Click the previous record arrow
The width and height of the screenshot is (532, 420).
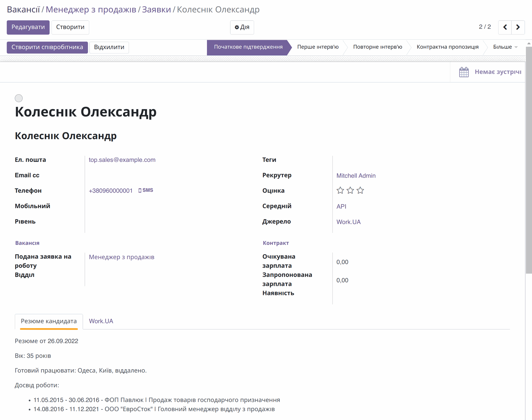(505, 27)
